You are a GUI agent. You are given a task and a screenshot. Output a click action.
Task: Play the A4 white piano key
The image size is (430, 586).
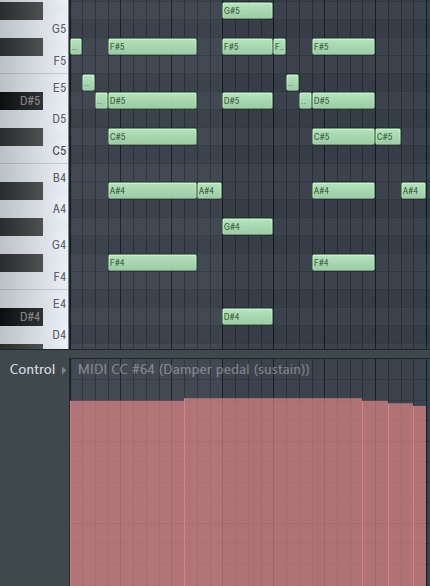(56, 209)
